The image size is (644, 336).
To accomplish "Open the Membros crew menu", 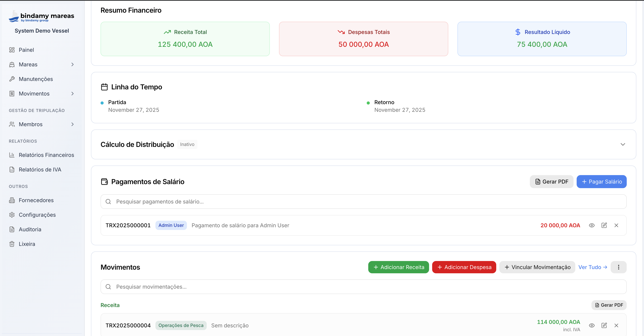I will [72, 124].
